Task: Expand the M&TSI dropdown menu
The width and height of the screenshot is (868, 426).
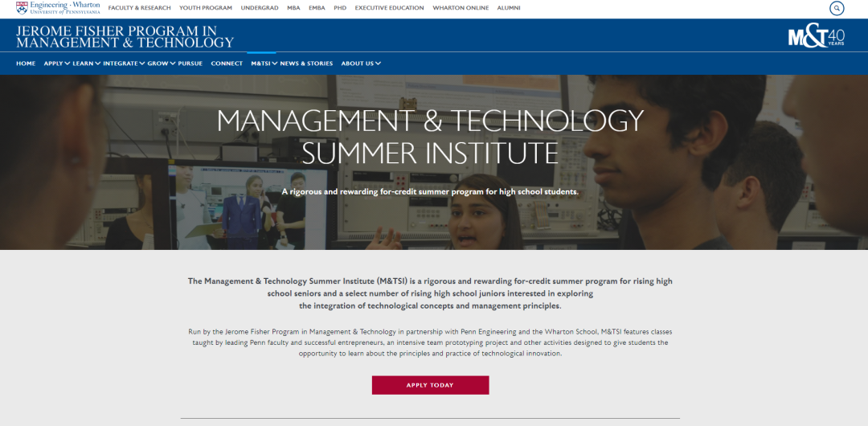Action: pos(264,63)
